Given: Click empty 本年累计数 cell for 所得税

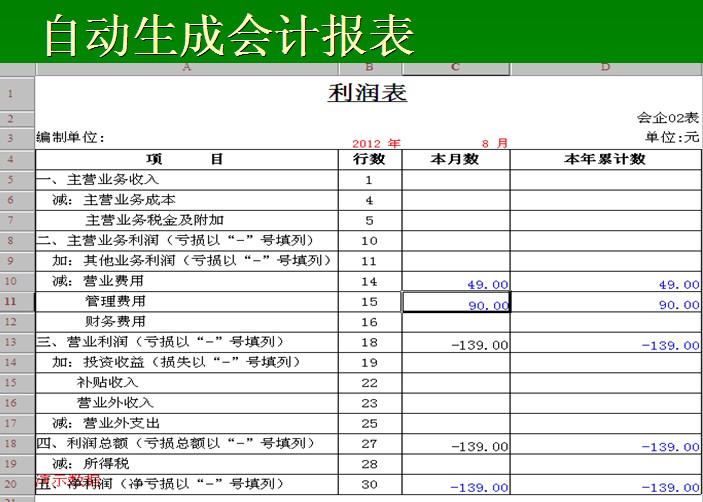Looking at the screenshot, I should click(x=606, y=464).
